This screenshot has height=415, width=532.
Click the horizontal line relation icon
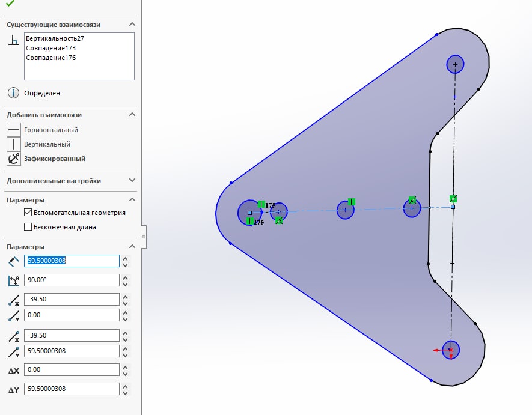[x=14, y=130]
